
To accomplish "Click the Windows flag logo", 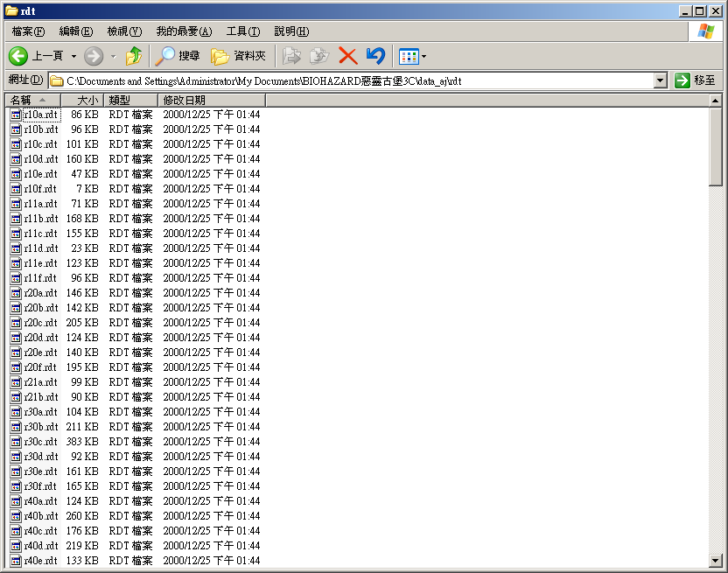I will (x=706, y=31).
